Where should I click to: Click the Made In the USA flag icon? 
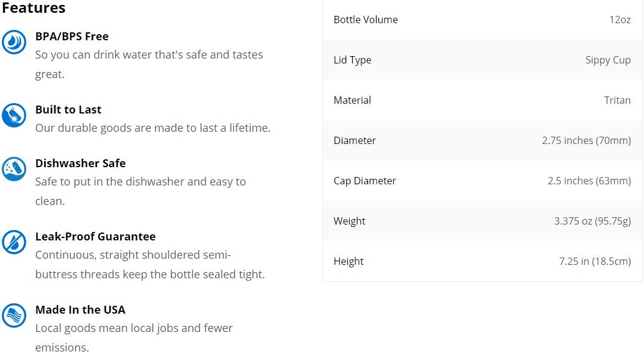pyautogui.click(x=14, y=316)
